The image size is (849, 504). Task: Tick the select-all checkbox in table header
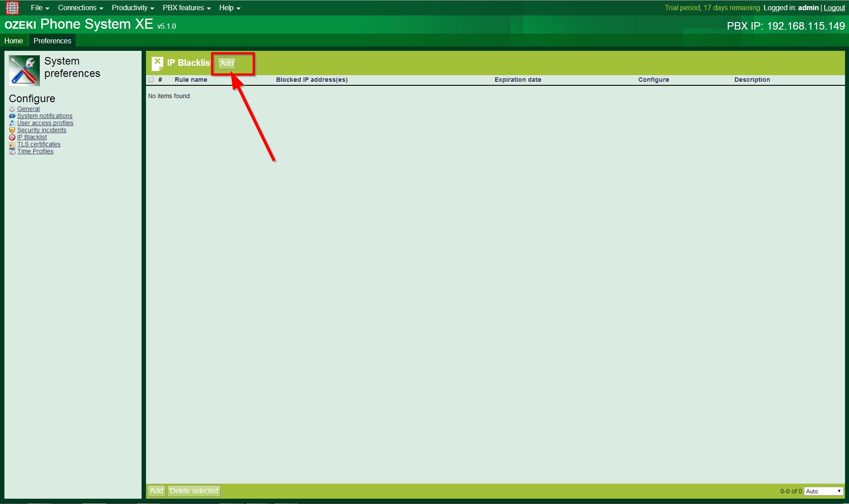pos(151,80)
